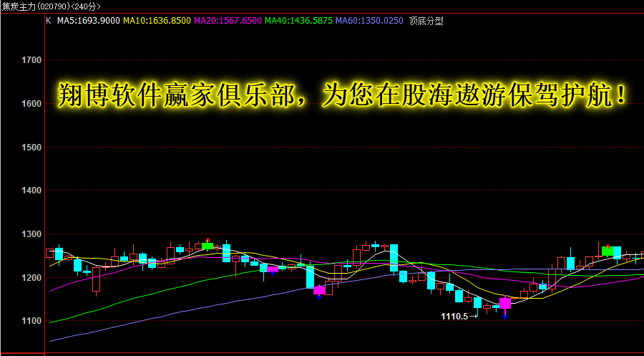This screenshot has height=356, width=644.
Task: Select the leftmost green top-fractal candle
Action: [x=208, y=246]
